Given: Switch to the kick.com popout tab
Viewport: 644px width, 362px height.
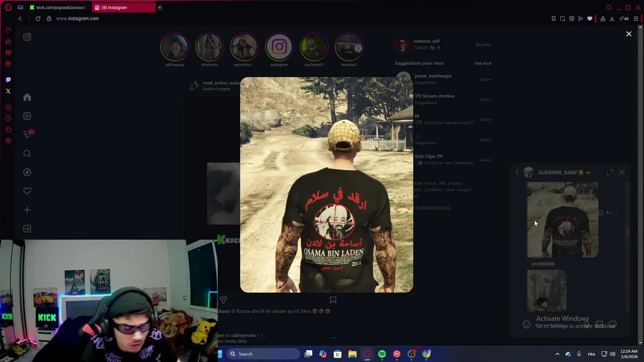Looking at the screenshot, I should (x=59, y=8).
